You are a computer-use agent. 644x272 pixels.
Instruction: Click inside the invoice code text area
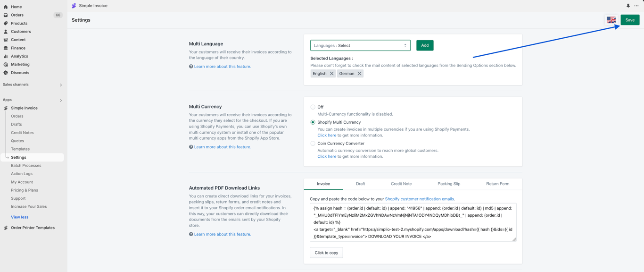tap(413, 222)
